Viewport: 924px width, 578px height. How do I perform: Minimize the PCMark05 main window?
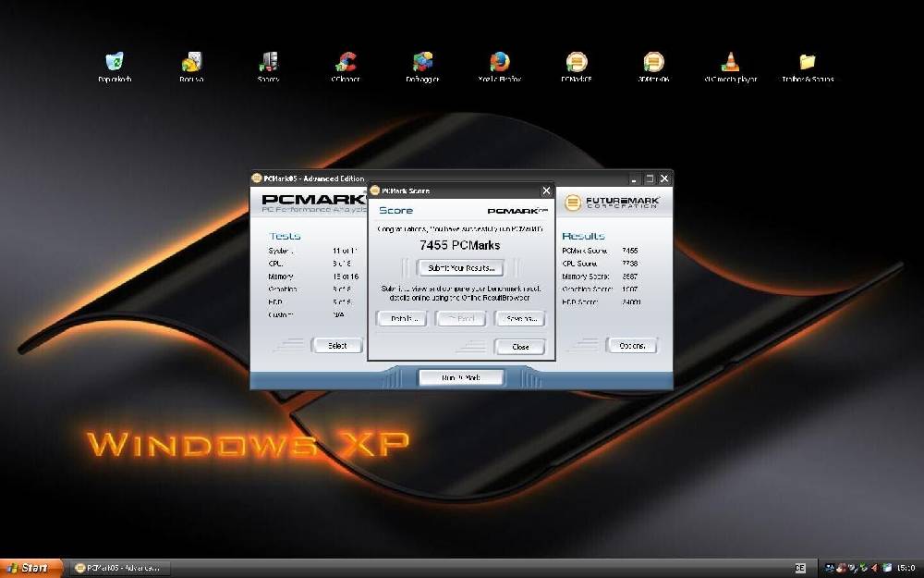click(x=634, y=178)
